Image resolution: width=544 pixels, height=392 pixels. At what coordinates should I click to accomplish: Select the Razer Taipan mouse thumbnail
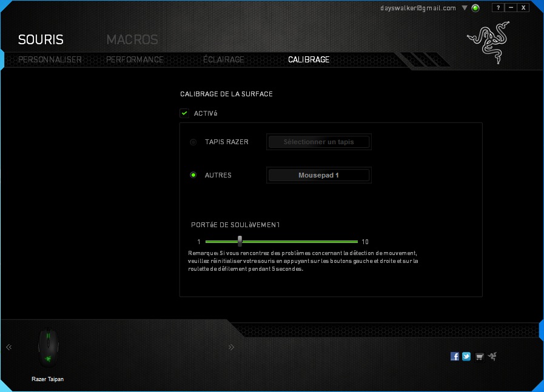pos(49,348)
